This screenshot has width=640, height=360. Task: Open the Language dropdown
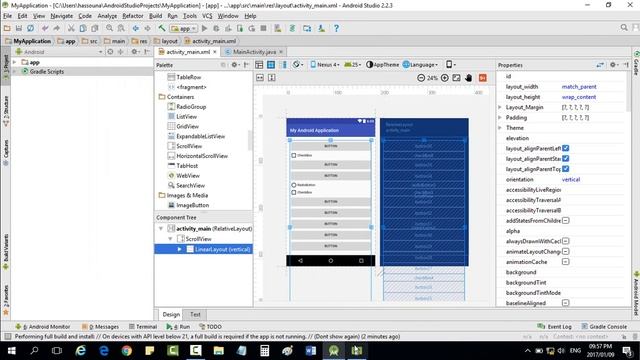pos(420,65)
